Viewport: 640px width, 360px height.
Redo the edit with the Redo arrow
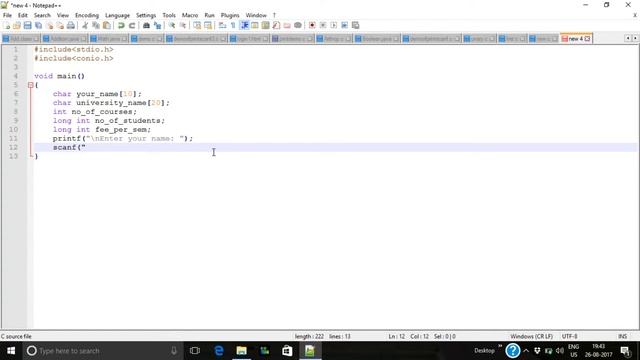point(132,25)
